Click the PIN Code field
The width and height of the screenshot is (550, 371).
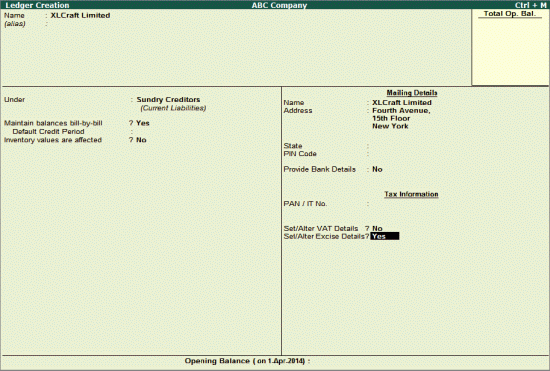pyautogui.click(x=402, y=154)
